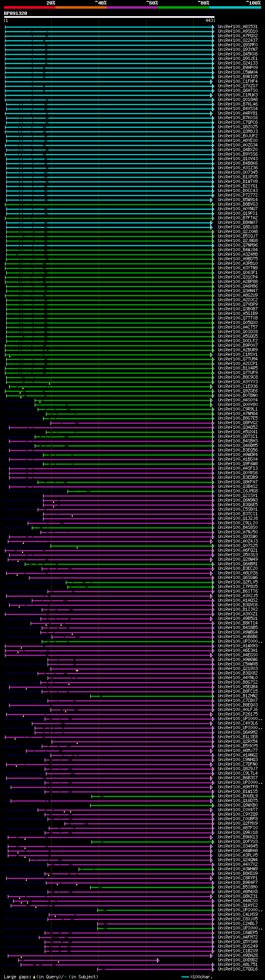265x980 pixels.
Task: Select hit label UniRef100_Q3AN47
Action: pyautogui.click(x=238, y=291)
